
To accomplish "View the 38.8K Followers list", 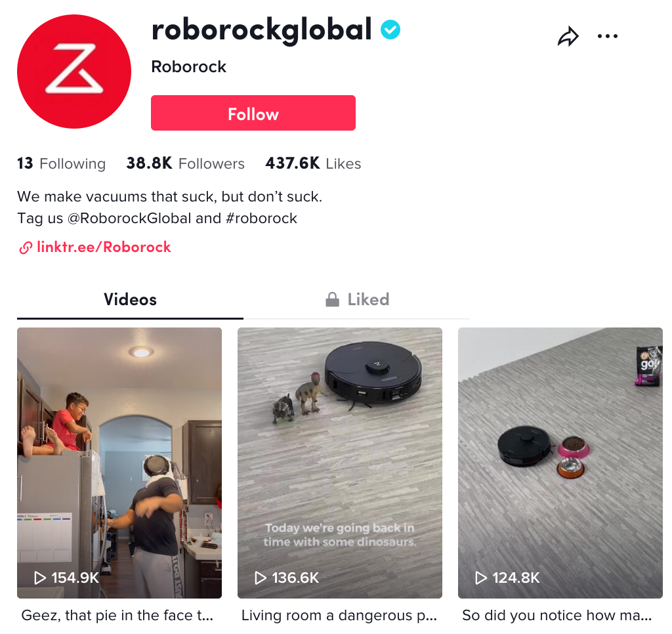I will click(x=185, y=163).
